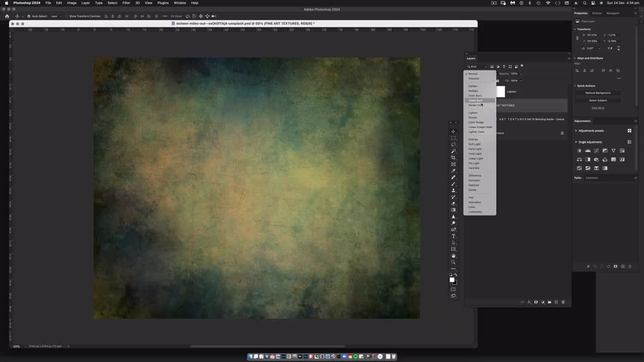Click the Remove Background button
This screenshot has height=362, width=644.
pyautogui.click(x=598, y=93)
